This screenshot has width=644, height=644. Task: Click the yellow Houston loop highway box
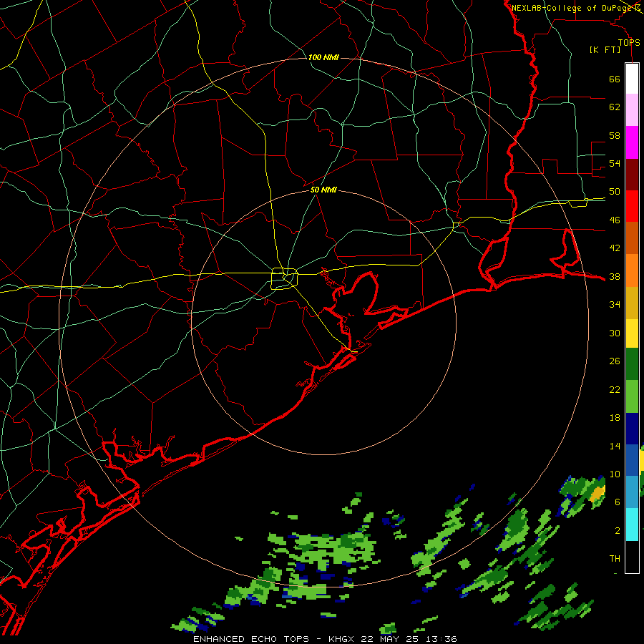click(x=285, y=278)
